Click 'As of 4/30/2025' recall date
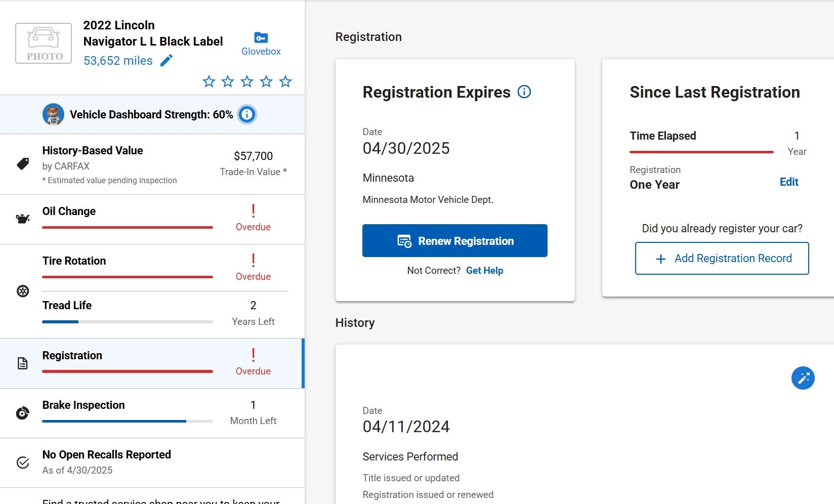834x504 pixels. [x=77, y=471]
